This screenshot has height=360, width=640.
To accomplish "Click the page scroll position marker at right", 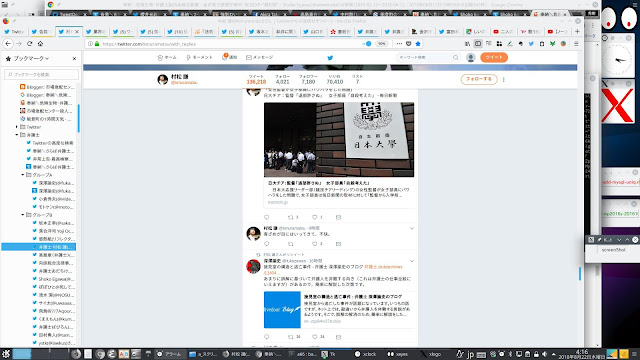I will pyautogui.click(x=580, y=273).
